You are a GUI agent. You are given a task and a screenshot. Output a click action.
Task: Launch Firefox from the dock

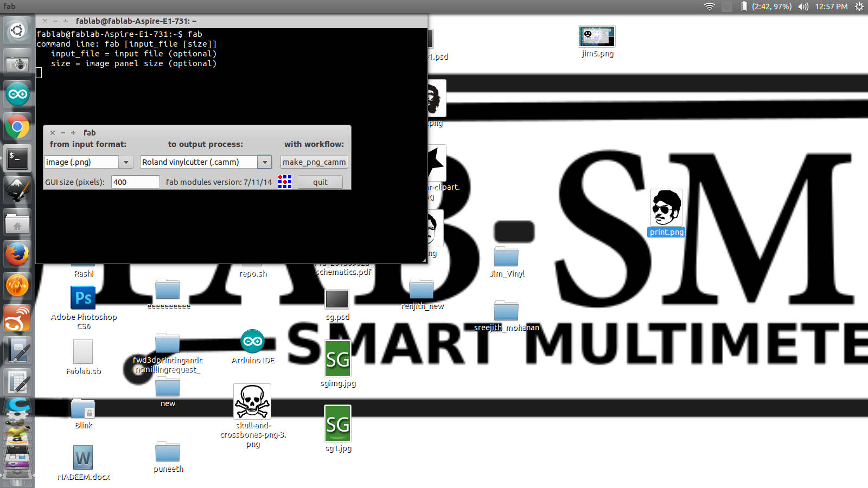coord(17,254)
